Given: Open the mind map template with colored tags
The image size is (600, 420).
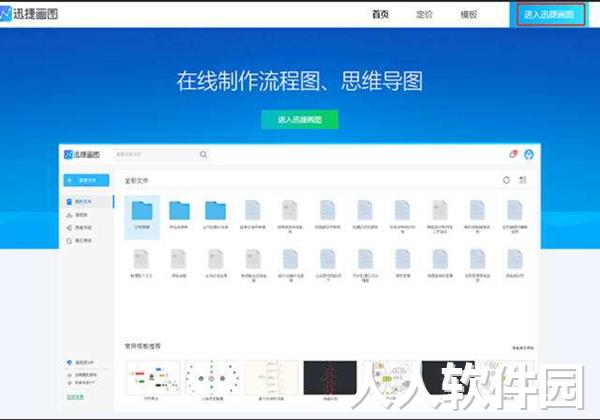Looking at the screenshot, I should [x=153, y=377].
